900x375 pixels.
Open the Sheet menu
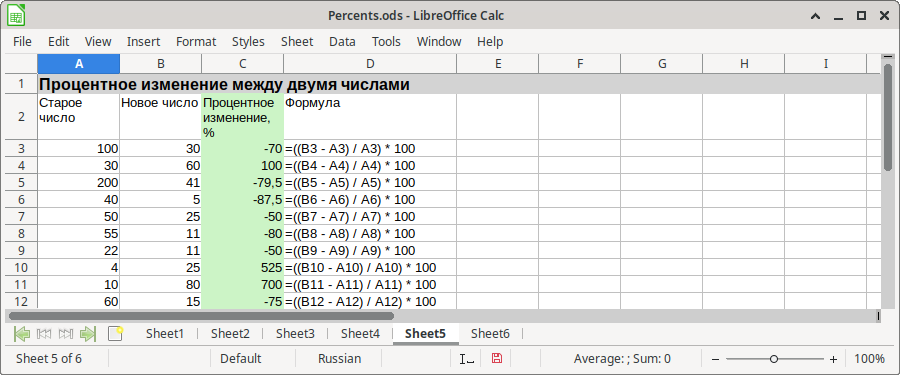[297, 41]
